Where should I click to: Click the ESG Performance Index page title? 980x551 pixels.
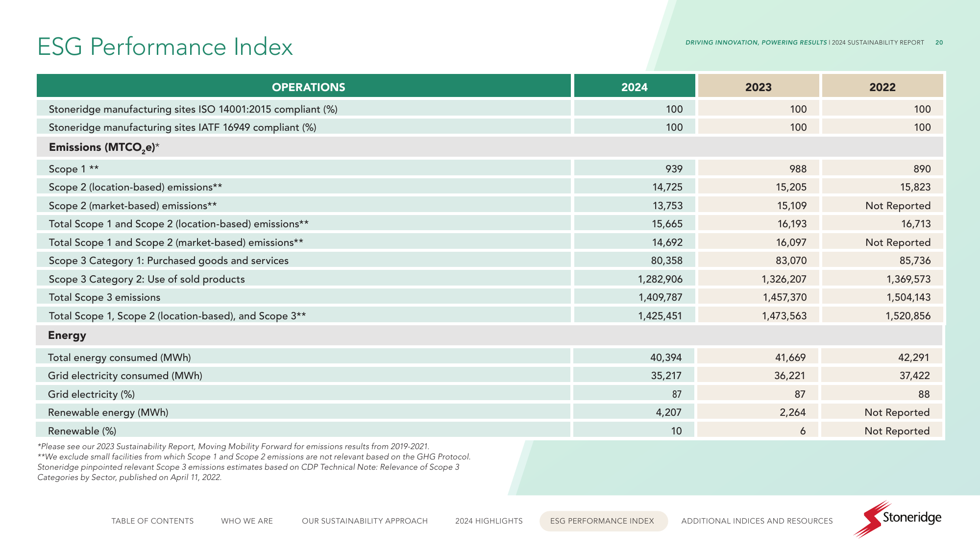[165, 47]
